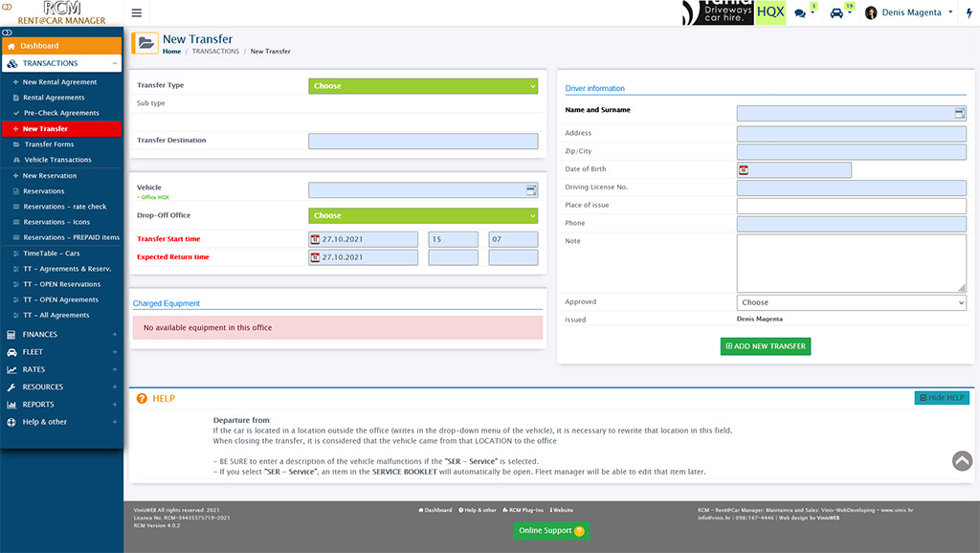Click the Home breadcrumb link
980x553 pixels.
[171, 50]
